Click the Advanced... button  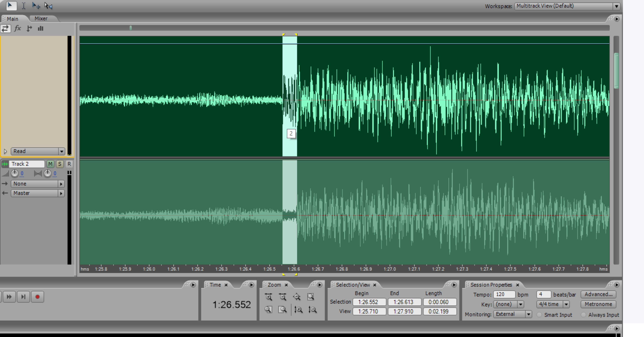point(598,294)
